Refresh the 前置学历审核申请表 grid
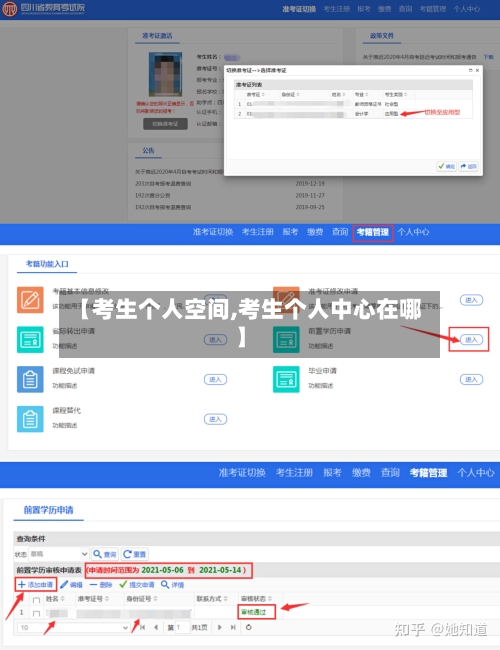 pos(248,627)
